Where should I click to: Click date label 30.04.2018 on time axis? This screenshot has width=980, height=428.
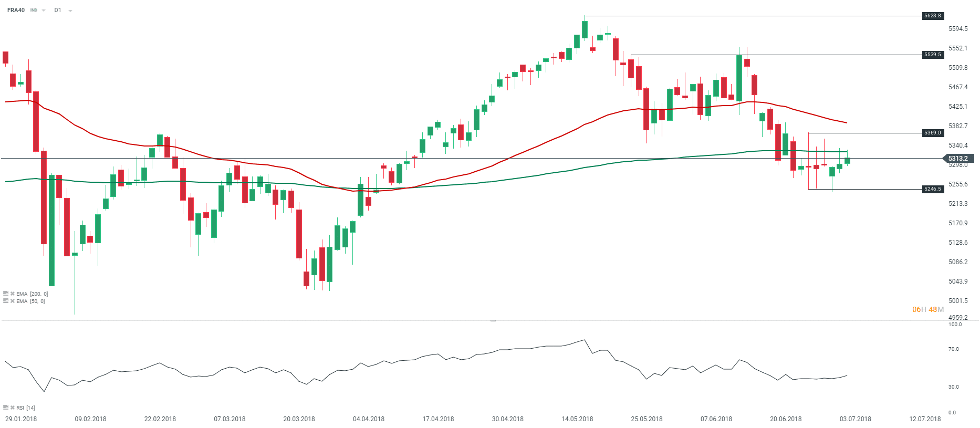(x=508, y=419)
